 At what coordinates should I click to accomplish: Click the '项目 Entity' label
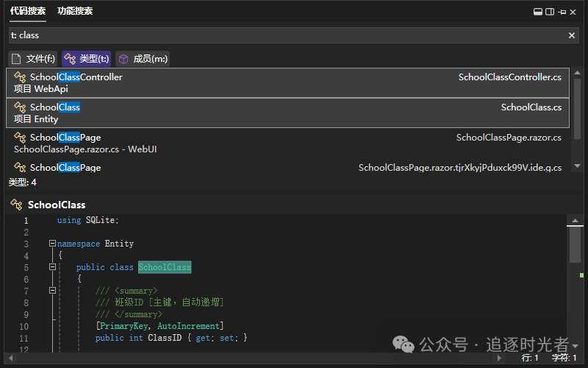(36, 119)
